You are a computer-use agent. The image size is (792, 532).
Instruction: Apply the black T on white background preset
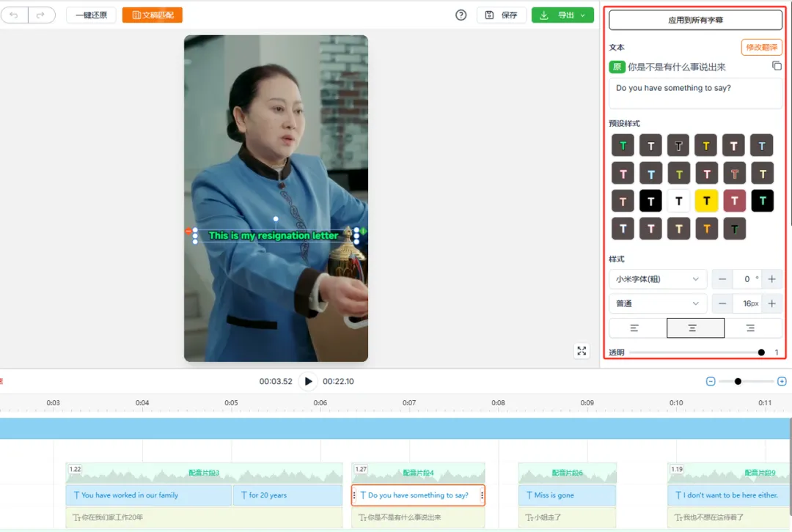click(678, 202)
